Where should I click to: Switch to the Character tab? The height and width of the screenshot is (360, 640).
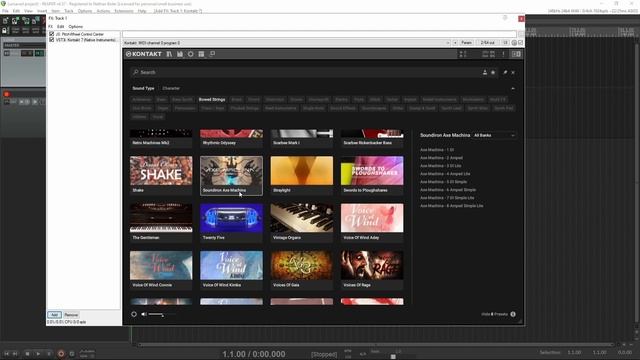point(171,88)
